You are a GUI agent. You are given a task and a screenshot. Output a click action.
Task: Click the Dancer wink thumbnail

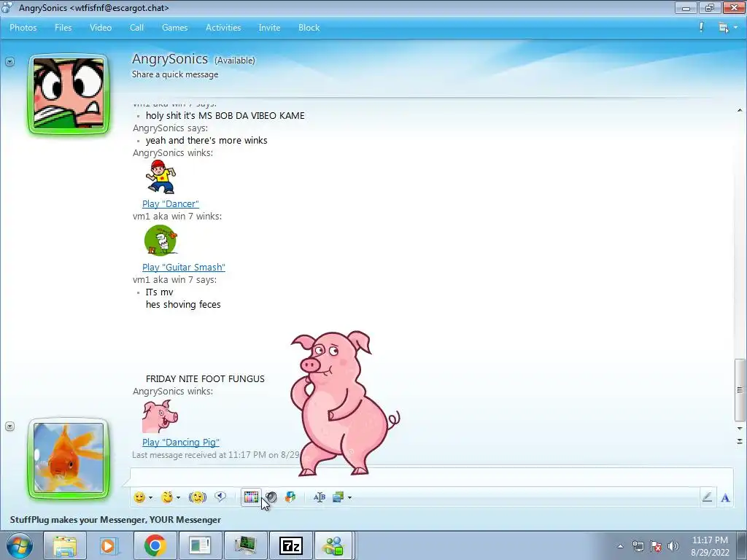(x=161, y=176)
